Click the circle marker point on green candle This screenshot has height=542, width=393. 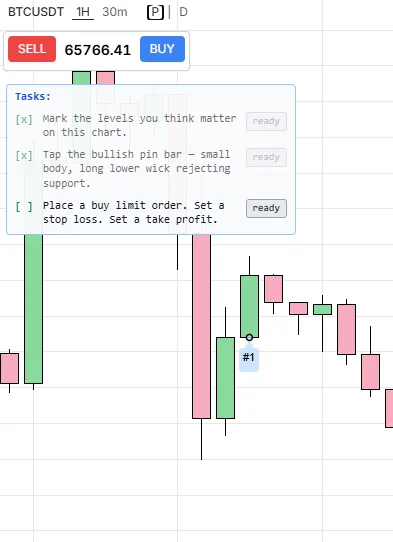tap(249, 337)
